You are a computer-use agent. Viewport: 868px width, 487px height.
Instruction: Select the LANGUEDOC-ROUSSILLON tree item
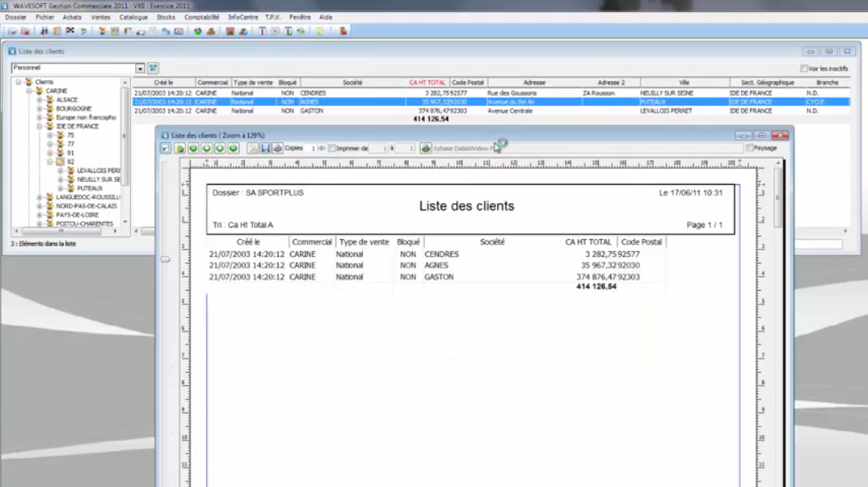[x=88, y=197]
